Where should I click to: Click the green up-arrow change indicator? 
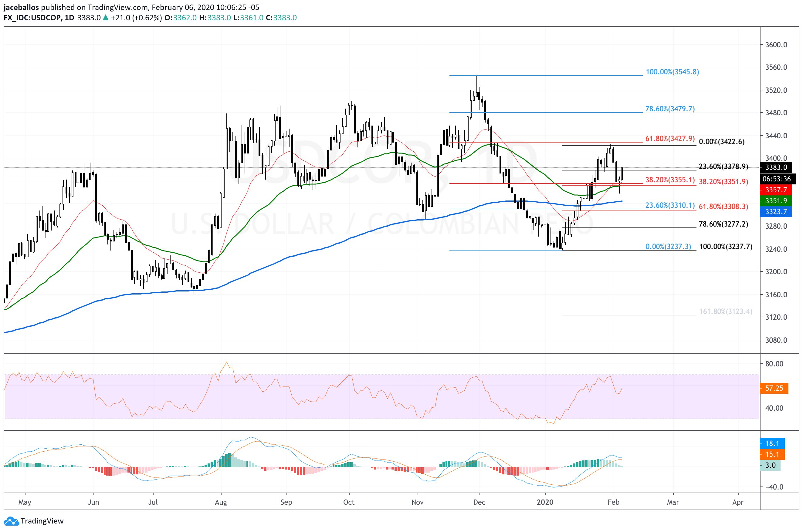(x=106, y=18)
